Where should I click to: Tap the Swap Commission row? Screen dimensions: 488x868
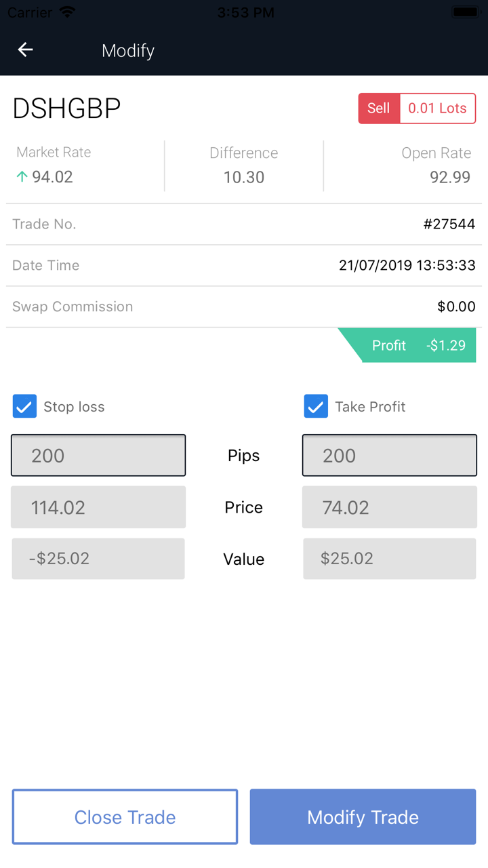click(x=244, y=307)
